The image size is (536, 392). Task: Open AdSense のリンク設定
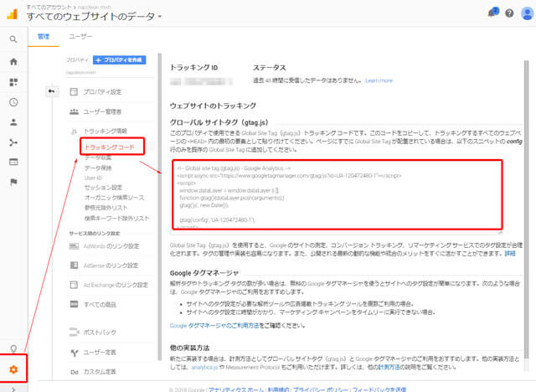pos(111,266)
